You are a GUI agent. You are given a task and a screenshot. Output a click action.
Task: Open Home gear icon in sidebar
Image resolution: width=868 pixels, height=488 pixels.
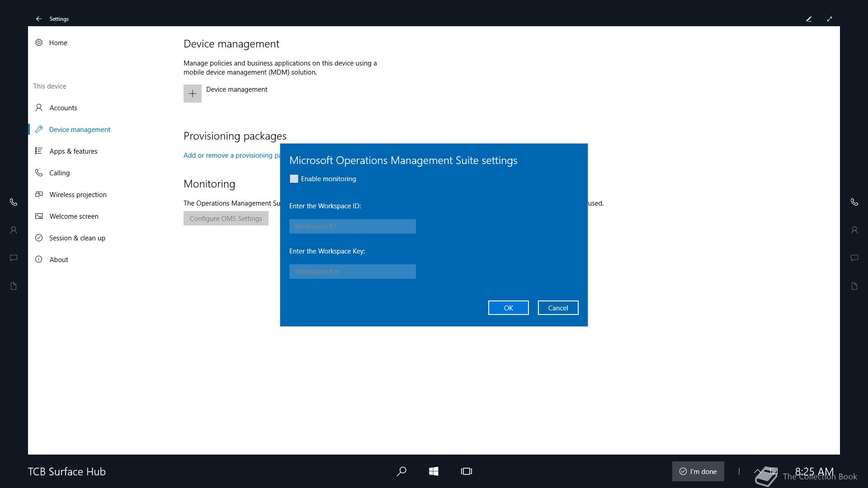[39, 42]
